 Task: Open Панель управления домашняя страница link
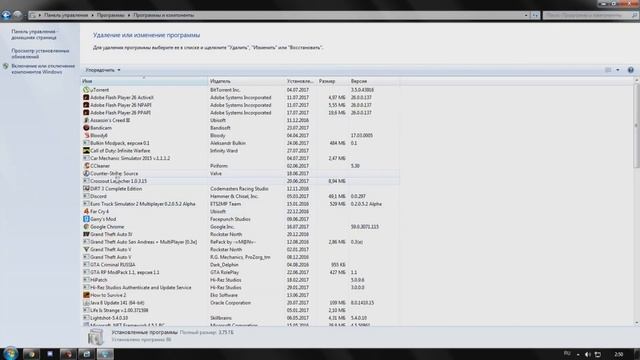click(x=34, y=35)
